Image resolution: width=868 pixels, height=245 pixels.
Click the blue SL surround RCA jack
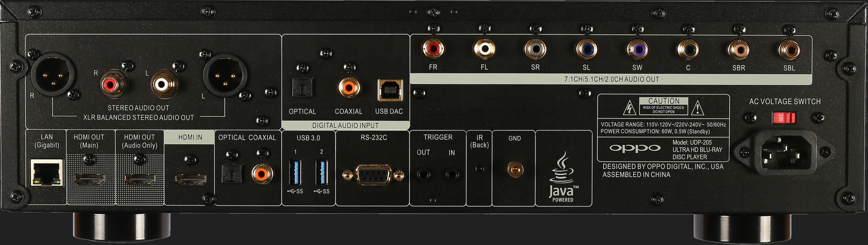tap(586, 49)
